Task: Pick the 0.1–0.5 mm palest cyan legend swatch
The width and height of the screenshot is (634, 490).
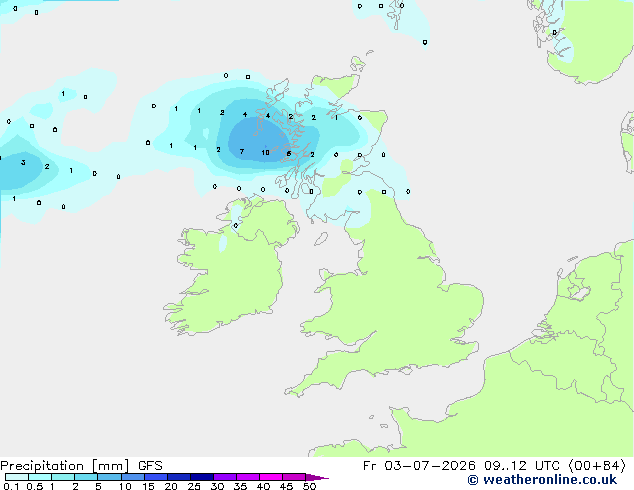Action: click(17, 477)
